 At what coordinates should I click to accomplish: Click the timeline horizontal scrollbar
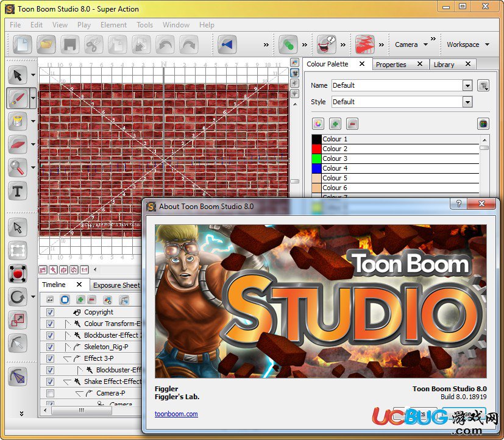82,410
